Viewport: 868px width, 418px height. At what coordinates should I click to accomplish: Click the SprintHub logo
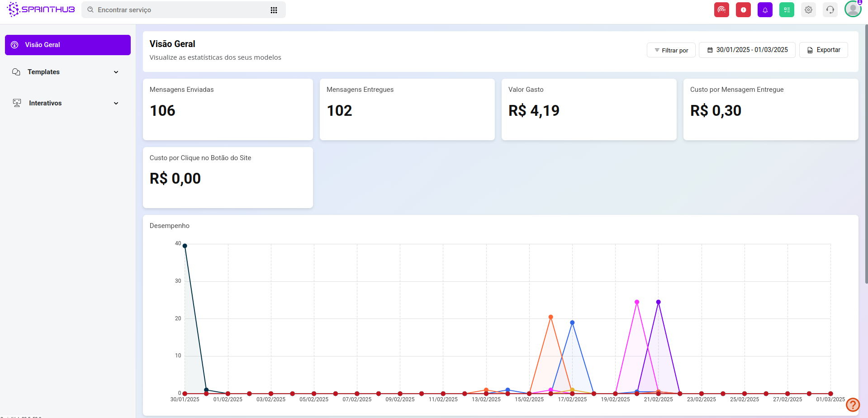pos(41,9)
